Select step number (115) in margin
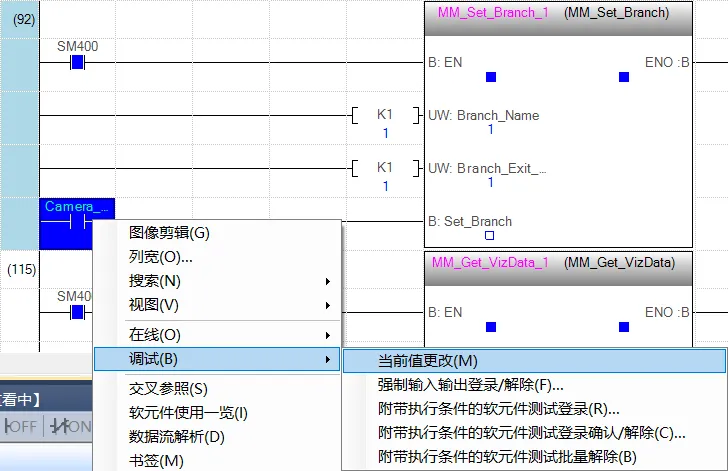This screenshot has height=471, width=728. (22, 269)
